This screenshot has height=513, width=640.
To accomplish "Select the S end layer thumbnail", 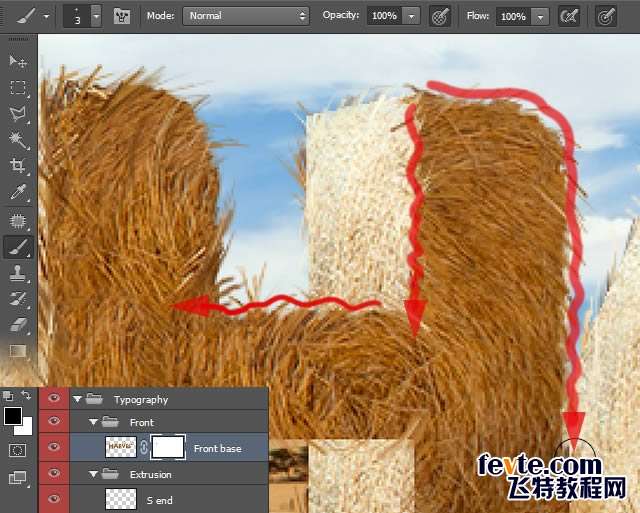I will (121, 499).
